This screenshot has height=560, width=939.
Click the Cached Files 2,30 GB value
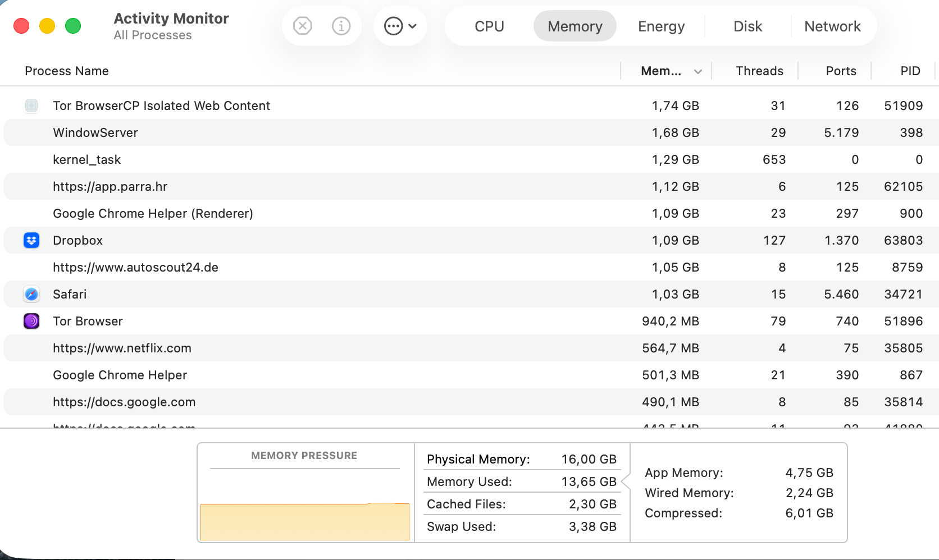592,504
